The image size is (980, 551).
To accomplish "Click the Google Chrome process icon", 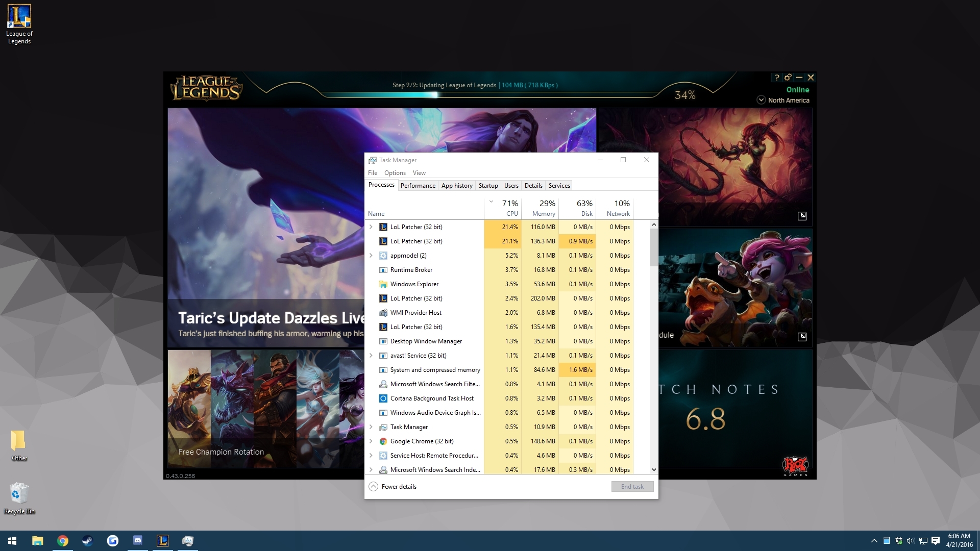I will pos(383,441).
